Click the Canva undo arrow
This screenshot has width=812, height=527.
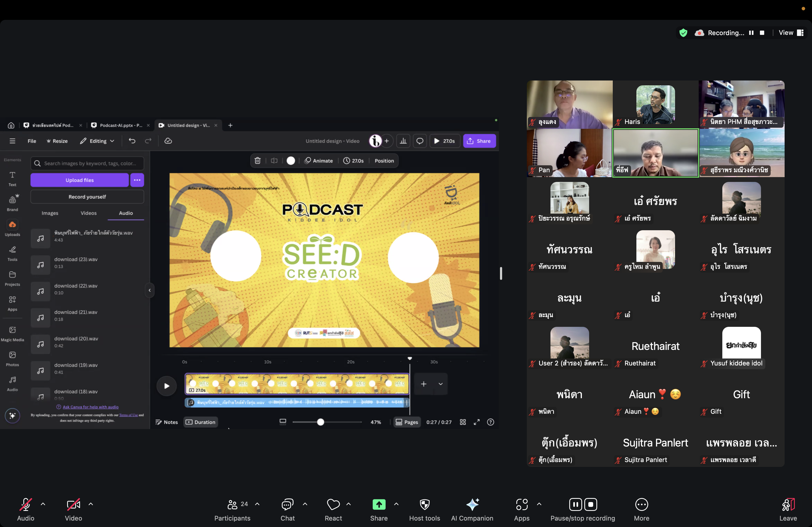132,141
